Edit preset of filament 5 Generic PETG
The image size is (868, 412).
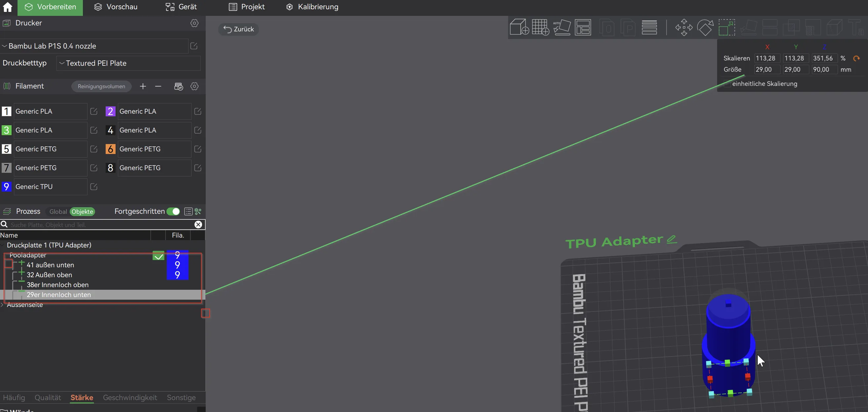click(x=94, y=149)
